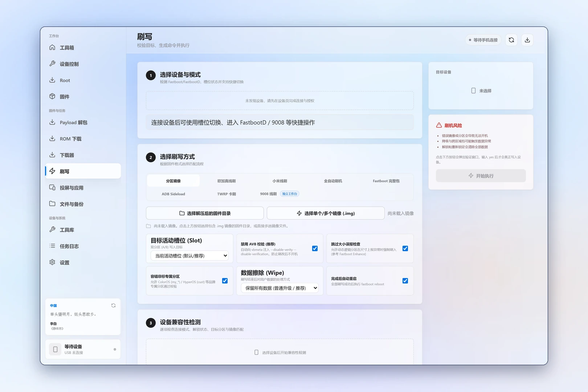Toggle 禁用 AVB 校验 checkbox
Viewport: 588px width, 392px height.
[315, 249]
